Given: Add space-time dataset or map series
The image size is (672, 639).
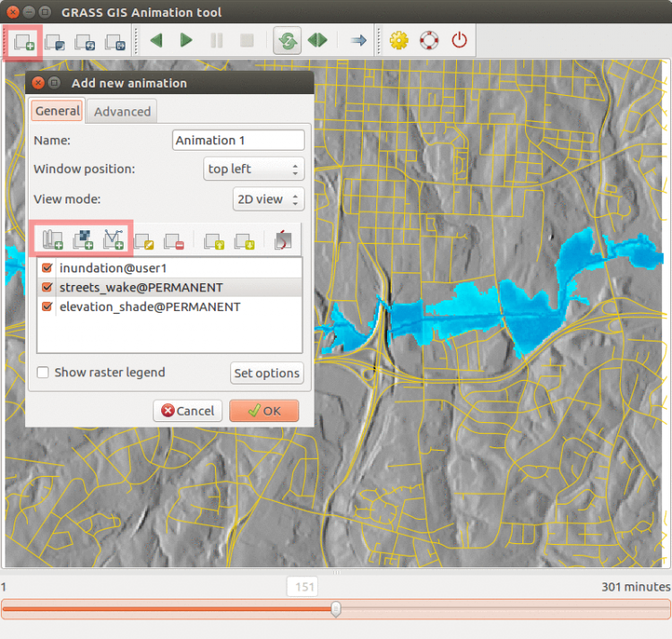Looking at the screenshot, I should click(x=53, y=239).
